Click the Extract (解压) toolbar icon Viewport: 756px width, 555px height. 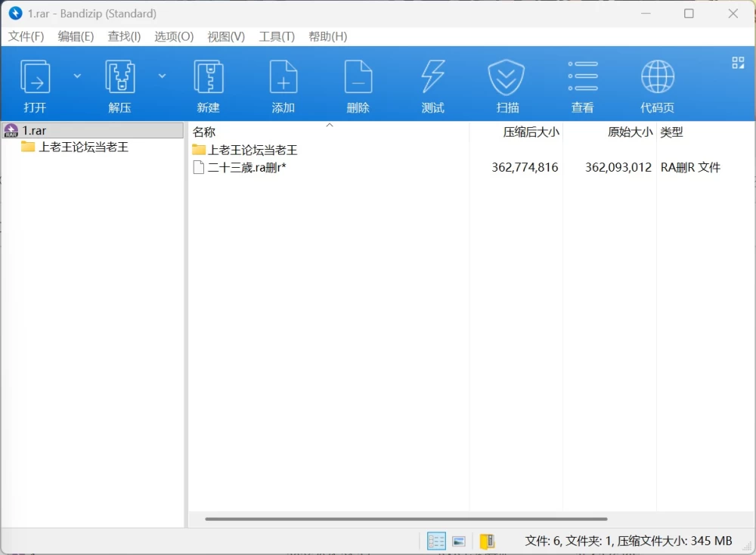(x=119, y=77)
